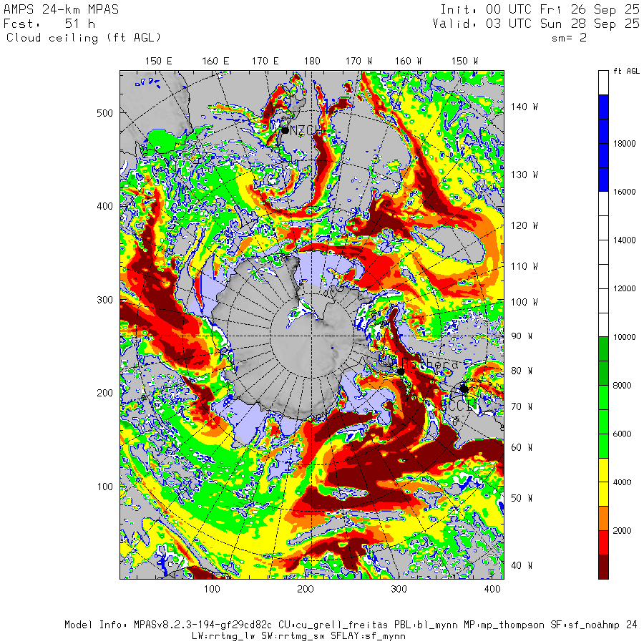Select the dark red lowest-ceiling color swatch
This screenshot has height=644, width=644.
tap(603, 567)
